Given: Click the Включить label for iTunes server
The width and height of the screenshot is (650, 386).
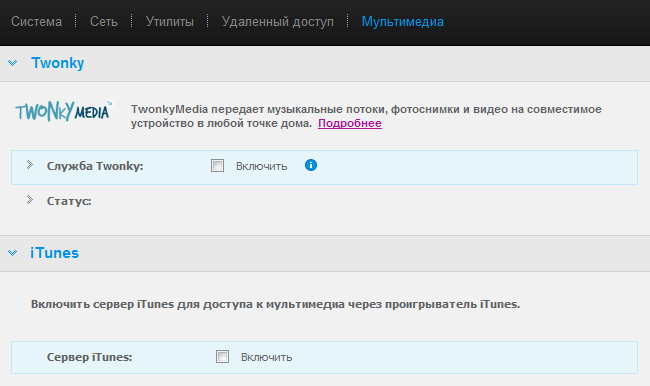Looking at the screenshot, I should [267, 357].
